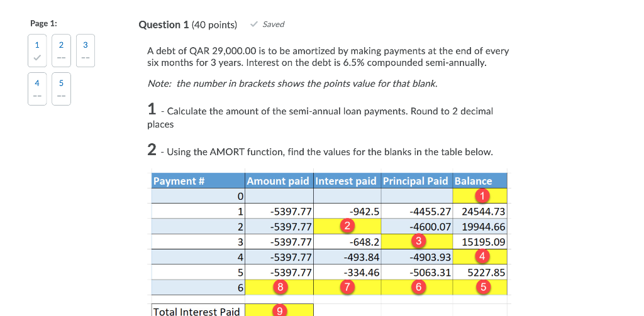
Task: Select the Balance column header
Action: pos(480,180)
